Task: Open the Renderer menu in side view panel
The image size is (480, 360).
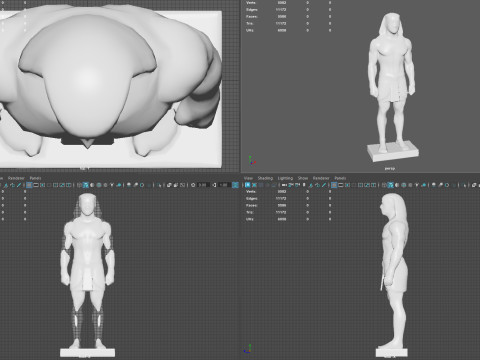Action: tap(321, 178)
